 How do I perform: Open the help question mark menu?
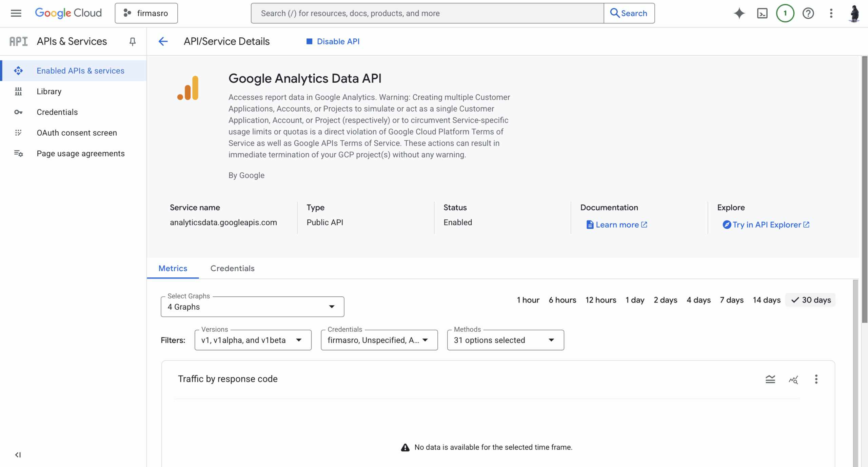[x=808, y=13]
